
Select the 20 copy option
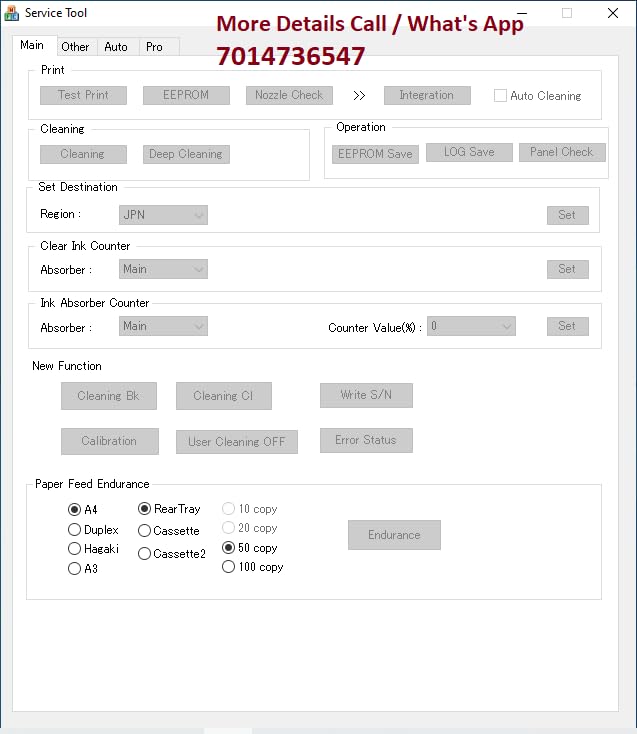(228, 528)
